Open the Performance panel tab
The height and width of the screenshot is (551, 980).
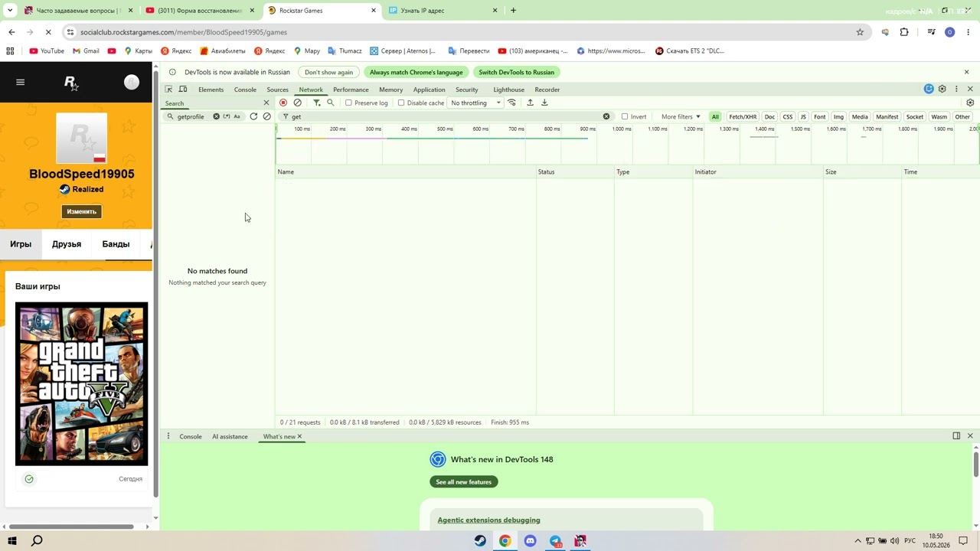351,90
